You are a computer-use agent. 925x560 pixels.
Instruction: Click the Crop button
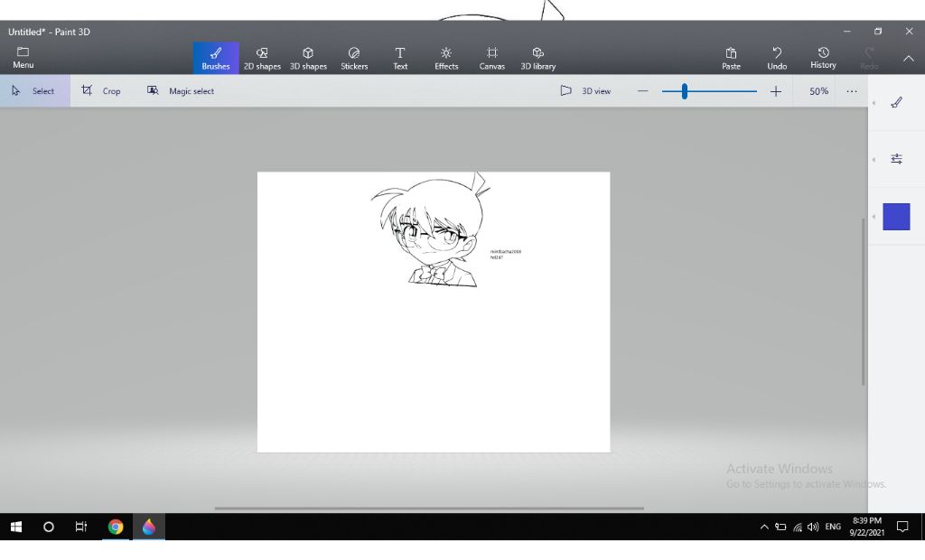101,91
